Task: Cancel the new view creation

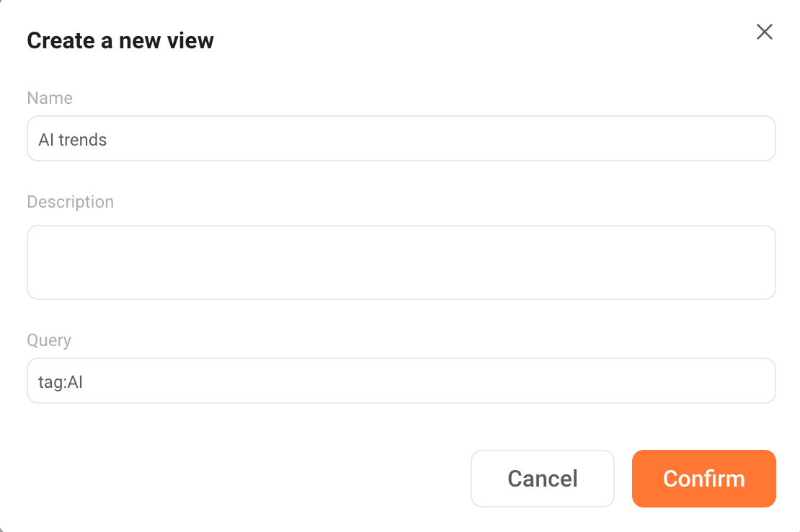Action: 542,478
